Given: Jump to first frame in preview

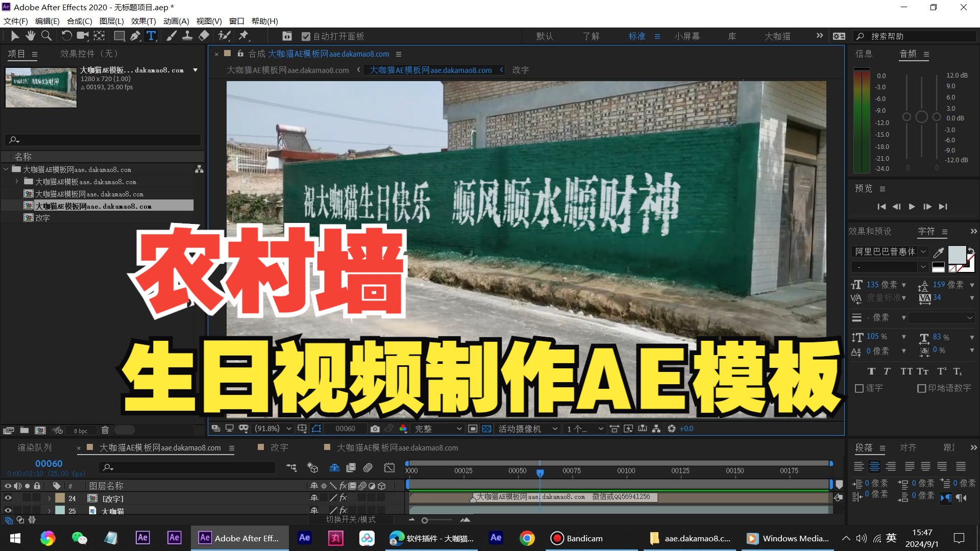Looking at the screenshot, I should 881,207.
